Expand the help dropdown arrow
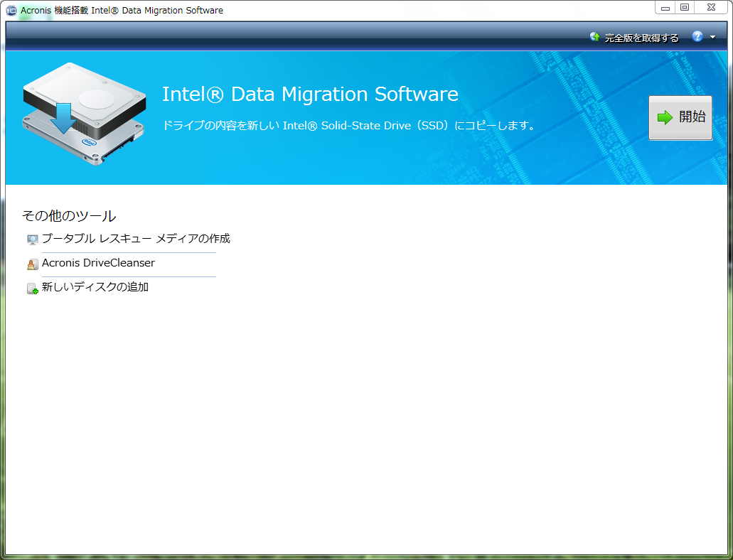 (x=712, y=37)
